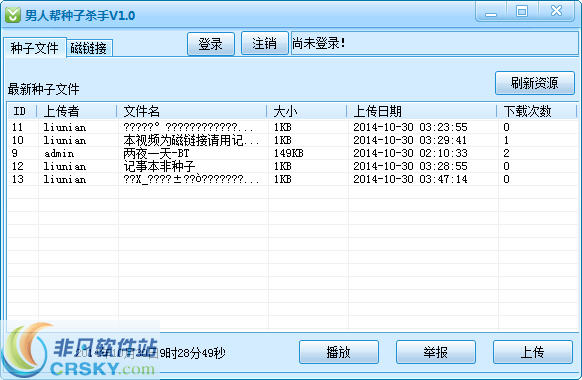Click date cell 2014-10-30 03:23:55
This screenshot has width=582, height=380.
pos(410,127)
